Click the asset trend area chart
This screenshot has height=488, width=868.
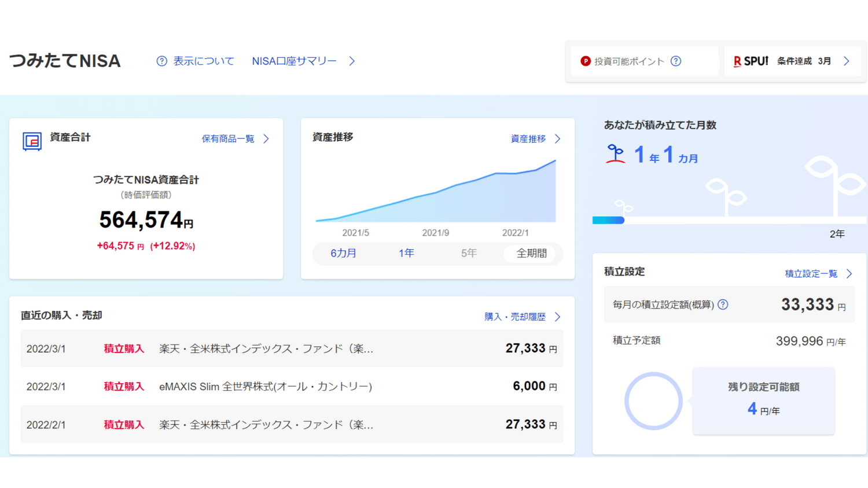click(x=436, y=191)
